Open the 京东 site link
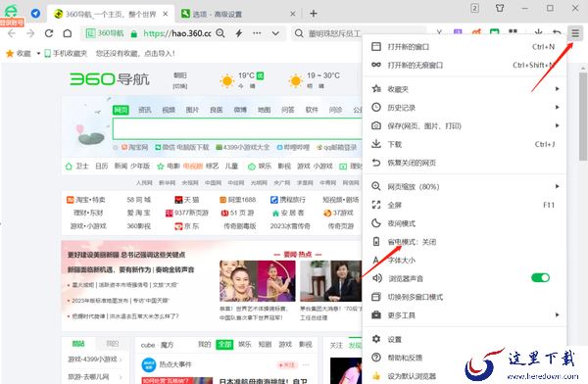 187,226
